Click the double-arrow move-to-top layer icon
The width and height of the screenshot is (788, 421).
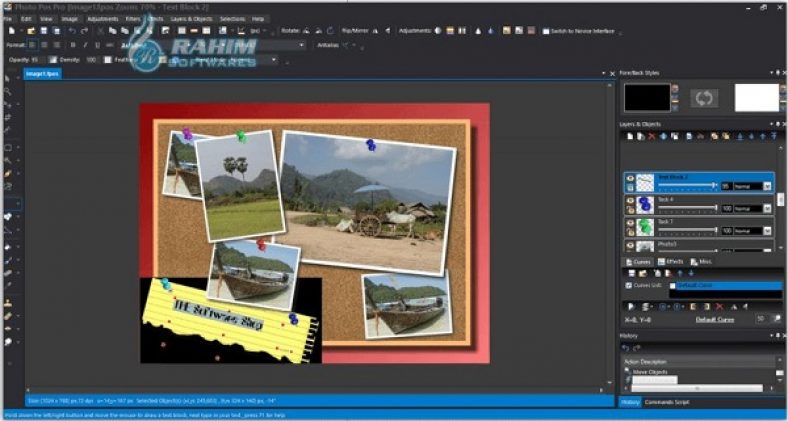773,136
